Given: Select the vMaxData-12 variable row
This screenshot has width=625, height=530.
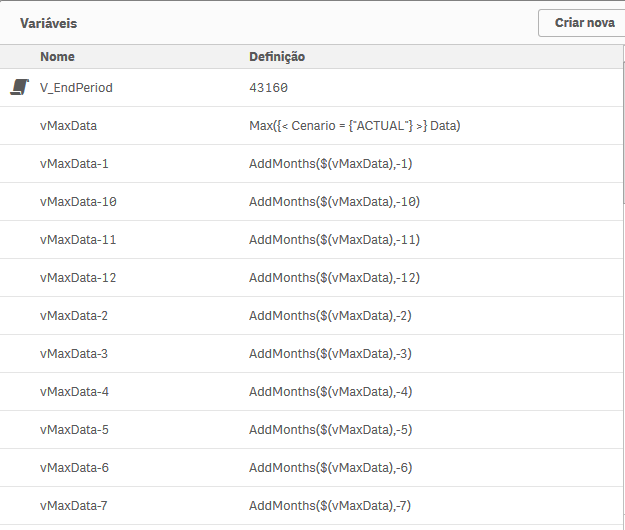Looking at the screenshot, I should (78, 278).
